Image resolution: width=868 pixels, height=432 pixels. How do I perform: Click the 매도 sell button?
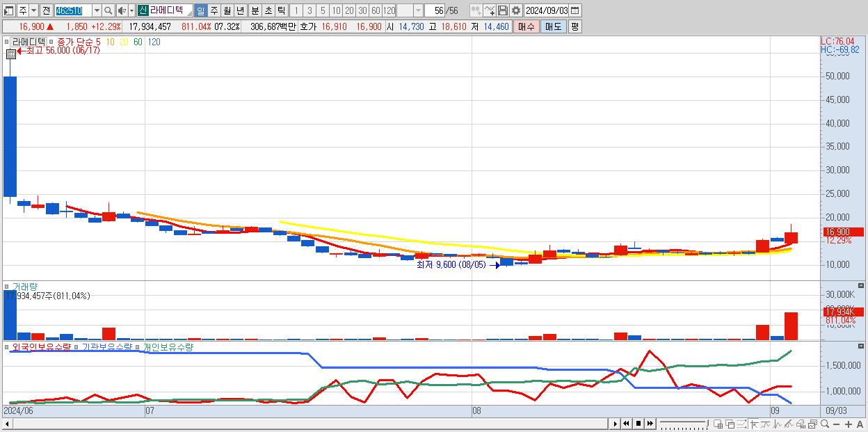553,26
